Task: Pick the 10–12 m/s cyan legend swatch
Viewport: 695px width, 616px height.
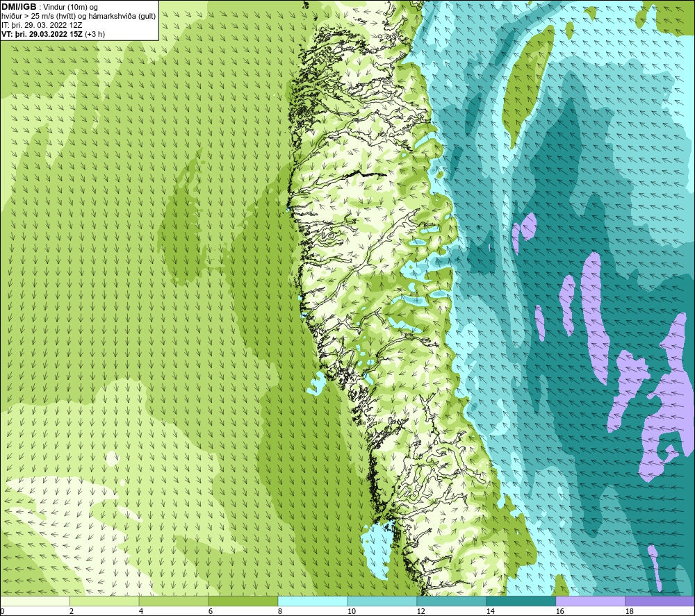Action: pos(382,601)
